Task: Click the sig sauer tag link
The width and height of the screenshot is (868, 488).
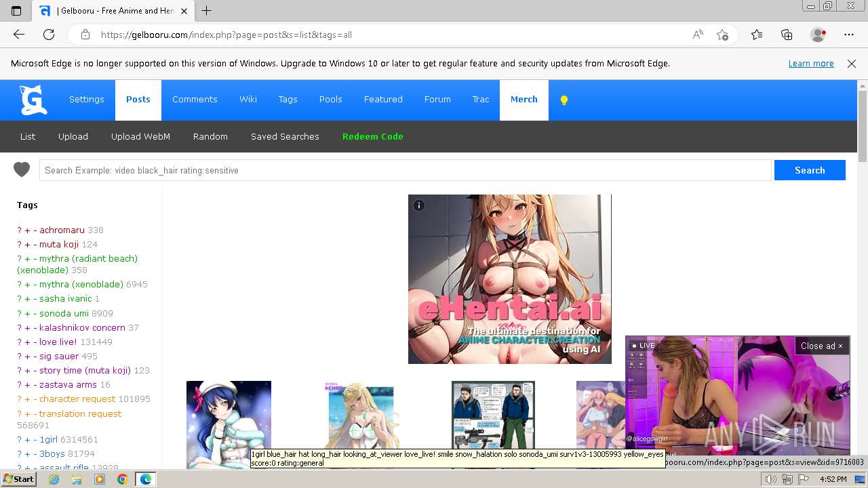Action: coord(59,356)
